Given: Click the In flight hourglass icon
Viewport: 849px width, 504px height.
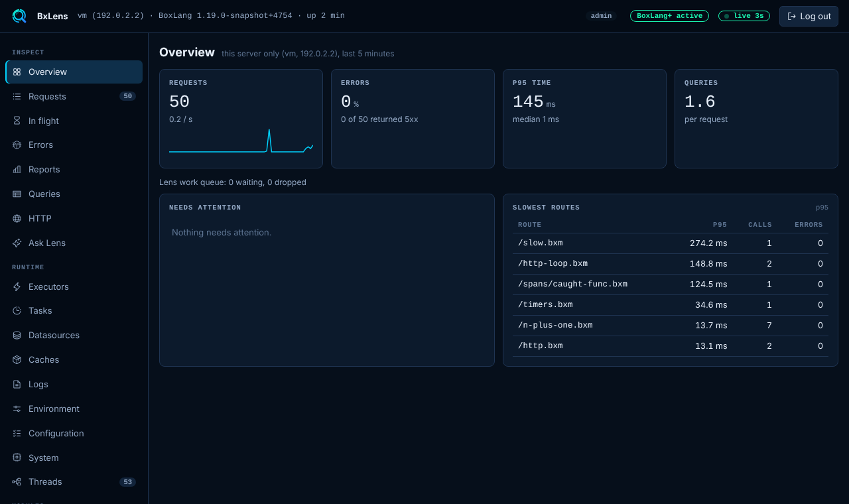Looking at the screenshot, I should point(17,121).
